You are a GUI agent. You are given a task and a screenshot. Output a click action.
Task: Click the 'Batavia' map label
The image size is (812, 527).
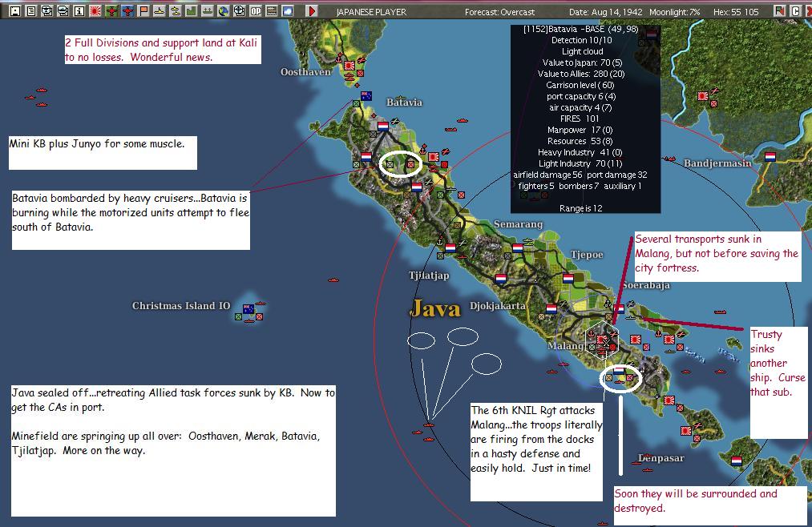404,103
